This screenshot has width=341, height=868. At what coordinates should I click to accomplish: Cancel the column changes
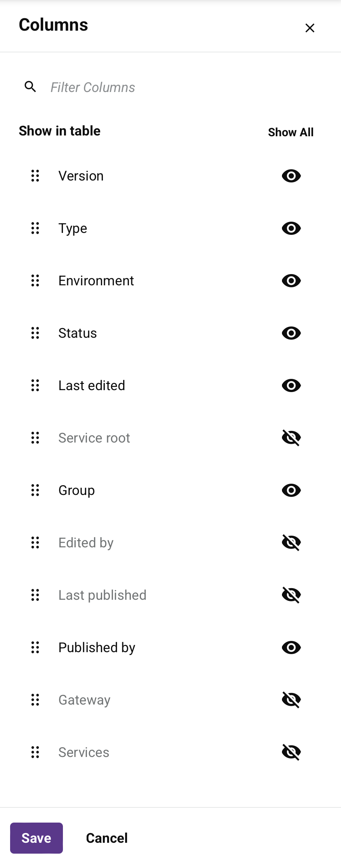107,838
